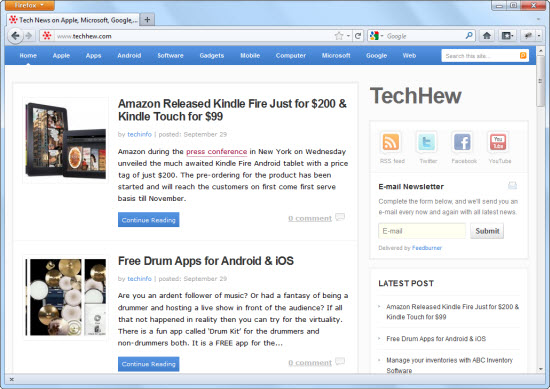Open the Firefox application menu

click(x=30, y=5)
